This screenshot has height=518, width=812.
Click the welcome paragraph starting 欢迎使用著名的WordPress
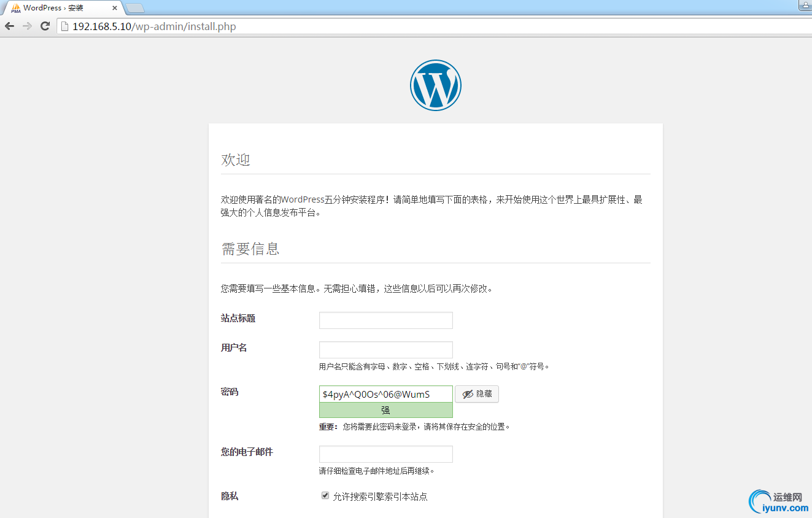[x=432, y=206]
